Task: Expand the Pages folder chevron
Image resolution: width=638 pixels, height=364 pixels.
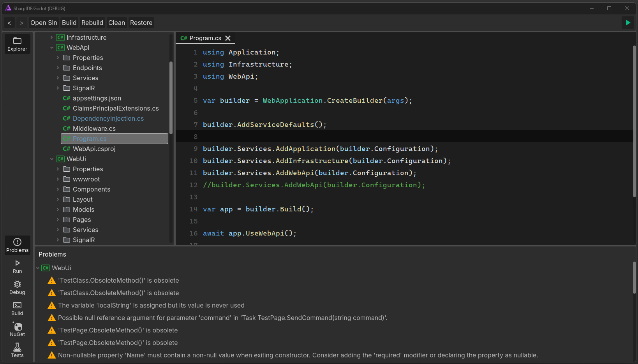Action: coord(58,220)
